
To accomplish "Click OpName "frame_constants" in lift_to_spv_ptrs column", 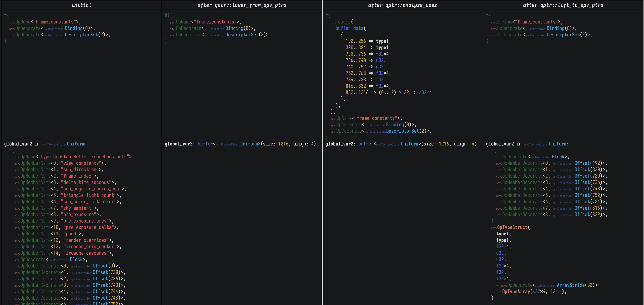I will click(x=527, y=22).
